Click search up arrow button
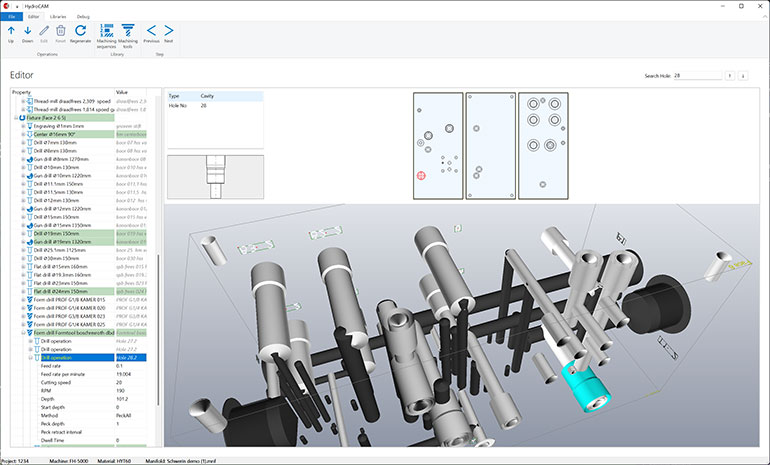The image size is (770, 465). pos(730,76)
